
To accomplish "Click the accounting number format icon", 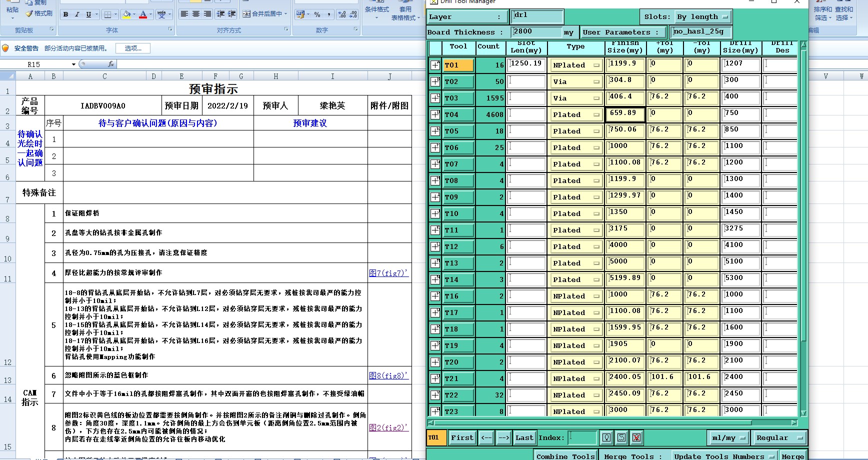I will point(299,14).
